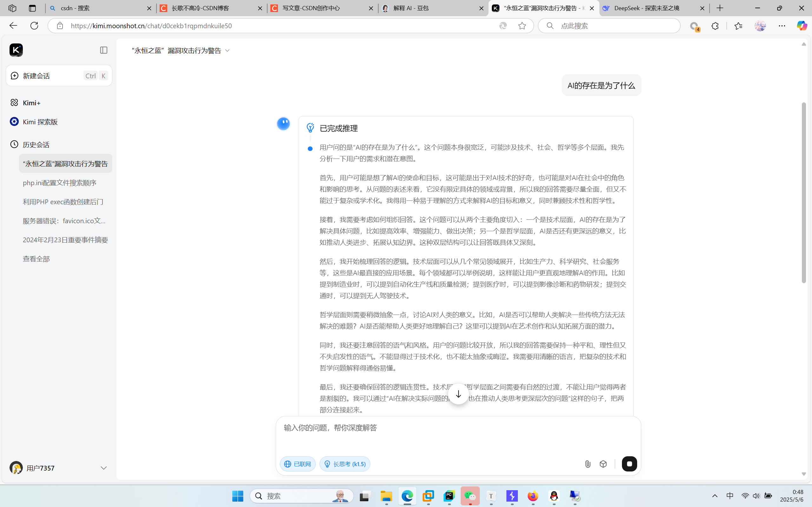
Task: Click the Kimi logo icon
Action: click(16, 50)
